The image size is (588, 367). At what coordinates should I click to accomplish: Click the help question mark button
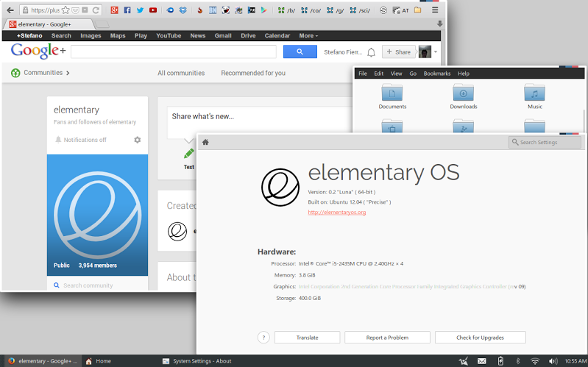point(263,338)
